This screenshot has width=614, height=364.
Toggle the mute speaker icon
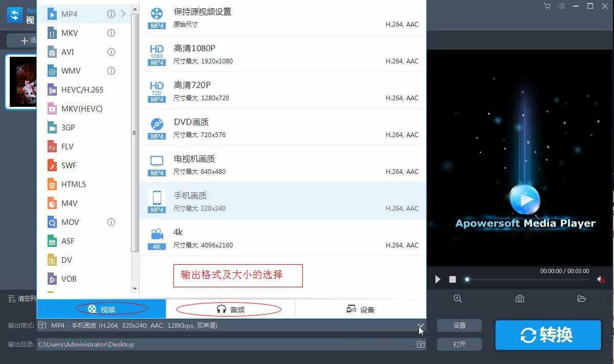601,279
